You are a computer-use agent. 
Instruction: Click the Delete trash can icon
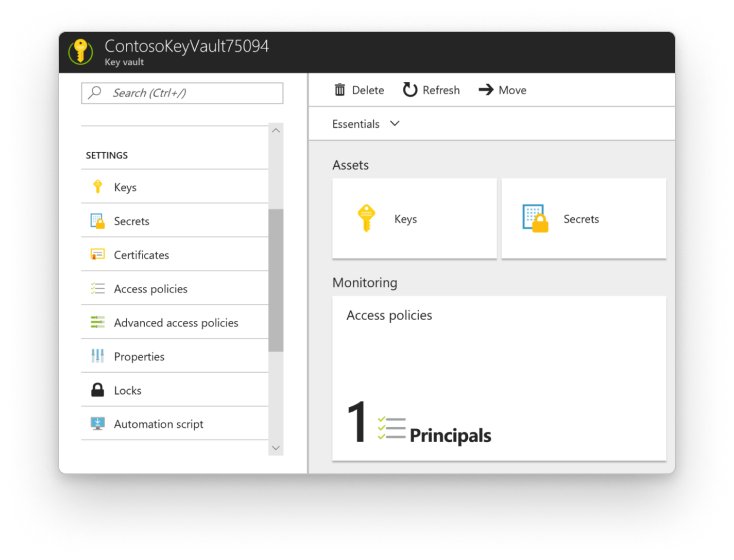point(340,89)
